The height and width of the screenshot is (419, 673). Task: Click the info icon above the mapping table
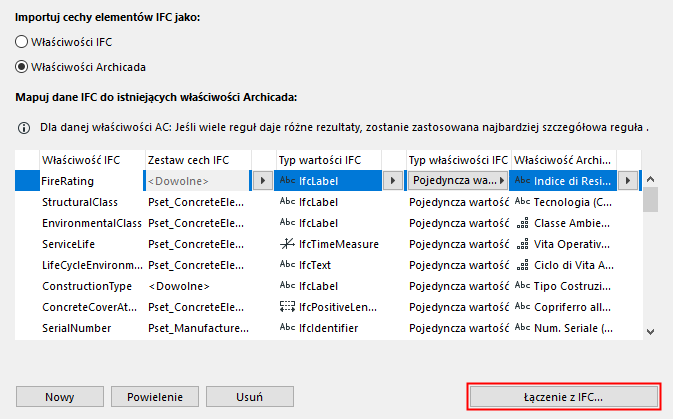pyautogui.click(x=25, y=129)
